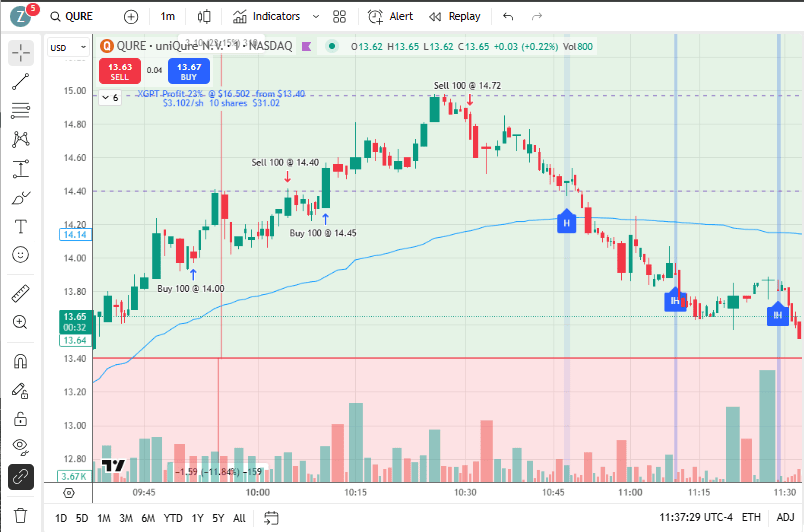Expand the indicators favorites chevron
This screenshot has width=804, height=532.
tap(316, 16)
